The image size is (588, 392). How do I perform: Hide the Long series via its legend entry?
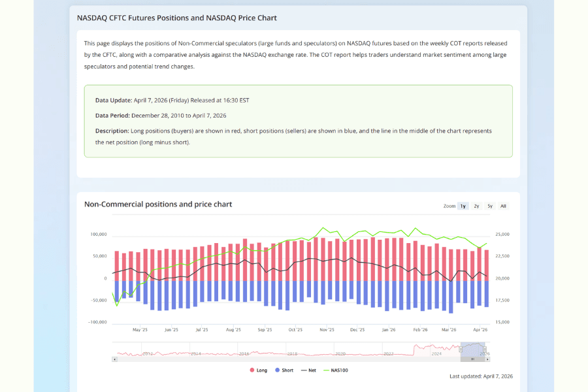(261, 370)
